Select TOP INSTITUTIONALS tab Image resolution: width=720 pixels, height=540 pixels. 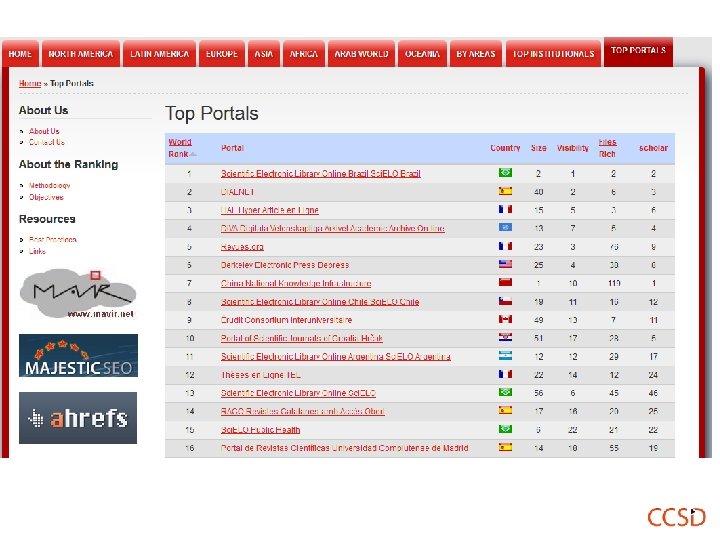(553, 54)
